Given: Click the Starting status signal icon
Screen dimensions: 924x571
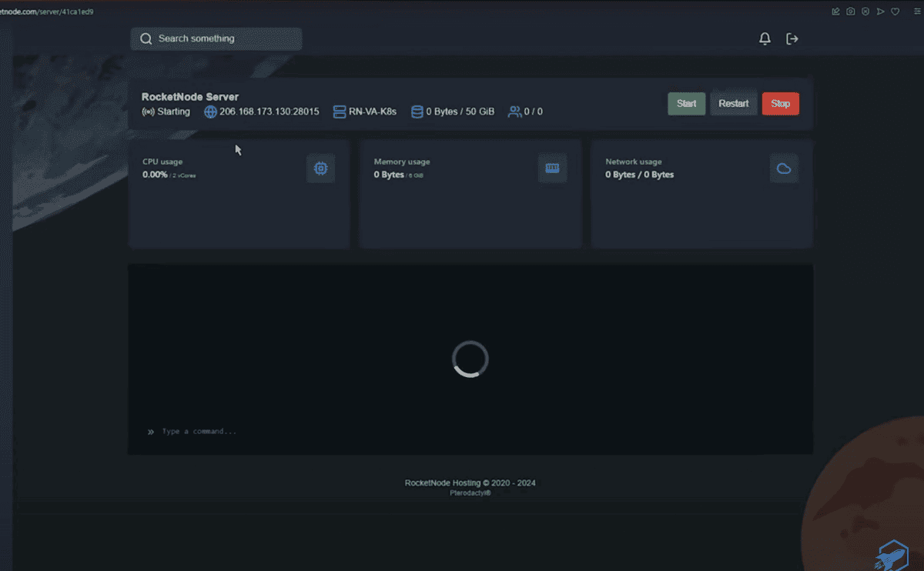Looking at the screenshot, I should (x=149, y=112).
